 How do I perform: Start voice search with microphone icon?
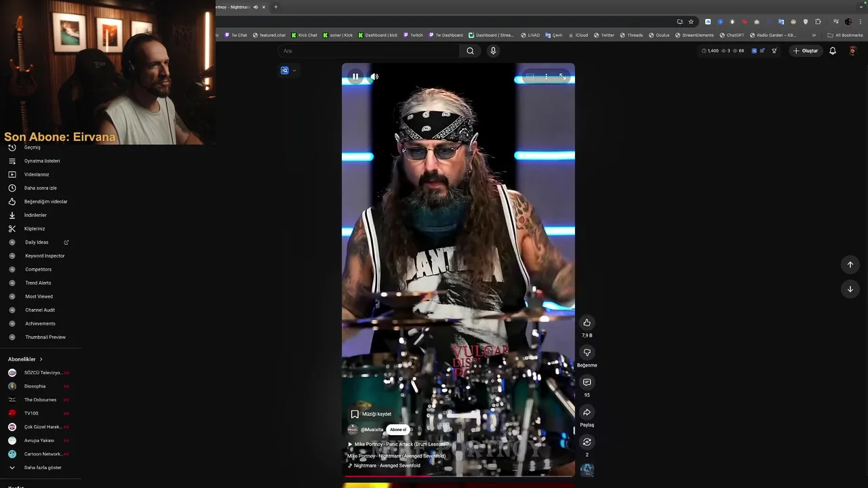point(493,51)
